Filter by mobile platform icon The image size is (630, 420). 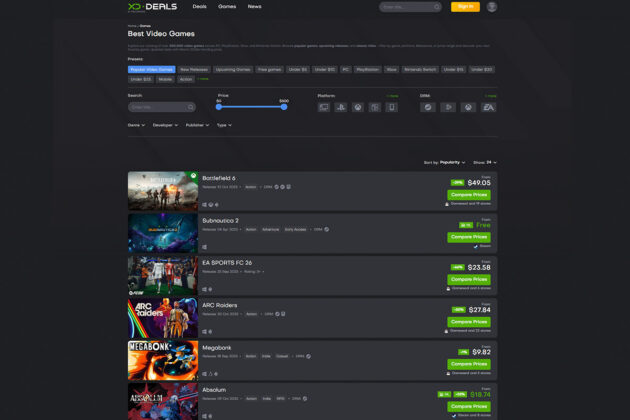(x=391, y=107)
